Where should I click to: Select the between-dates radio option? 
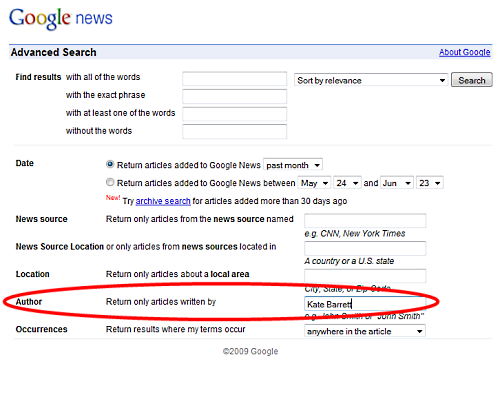click(x=110, y=182)
